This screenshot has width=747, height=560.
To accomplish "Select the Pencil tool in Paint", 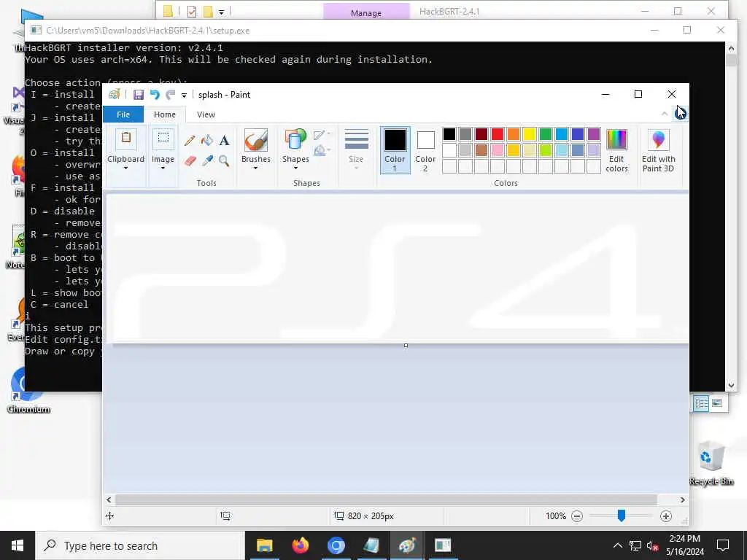I will 190,141.
